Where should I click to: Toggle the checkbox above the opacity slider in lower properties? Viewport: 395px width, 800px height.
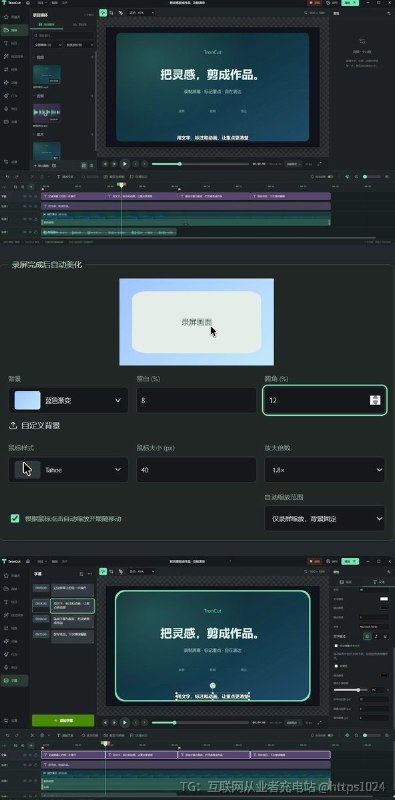pos(336,666)
